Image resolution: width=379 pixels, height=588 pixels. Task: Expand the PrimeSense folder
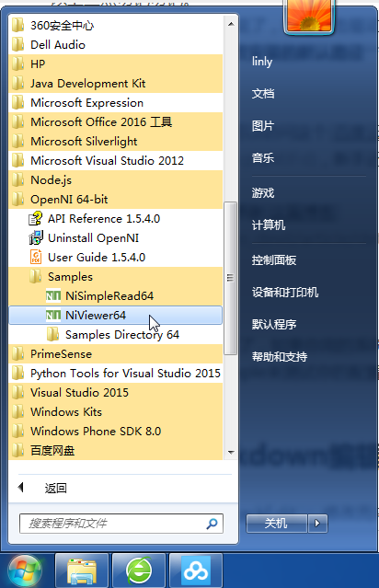116,354
